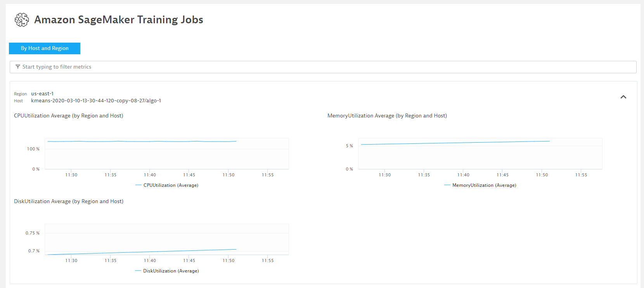This screenshot has height=288, width=644.
Task: Click the 0.75 % label on Disk chart
Action: coord(33,233)
